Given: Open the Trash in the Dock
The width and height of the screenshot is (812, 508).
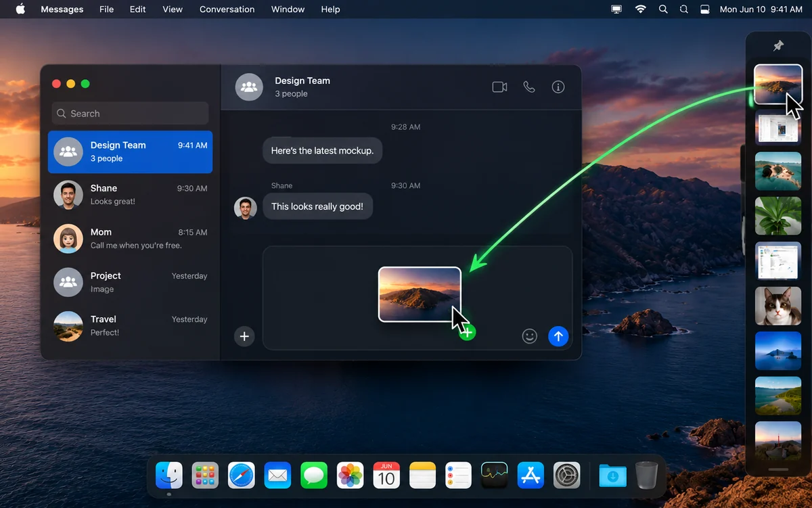Looking at the screenshot, I should pyautogui.click(x=647, y=476).
